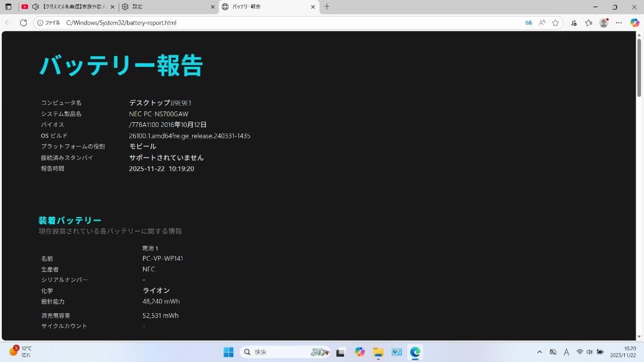Enter immersive reader mode via the A icon

[x=541, y=23]
